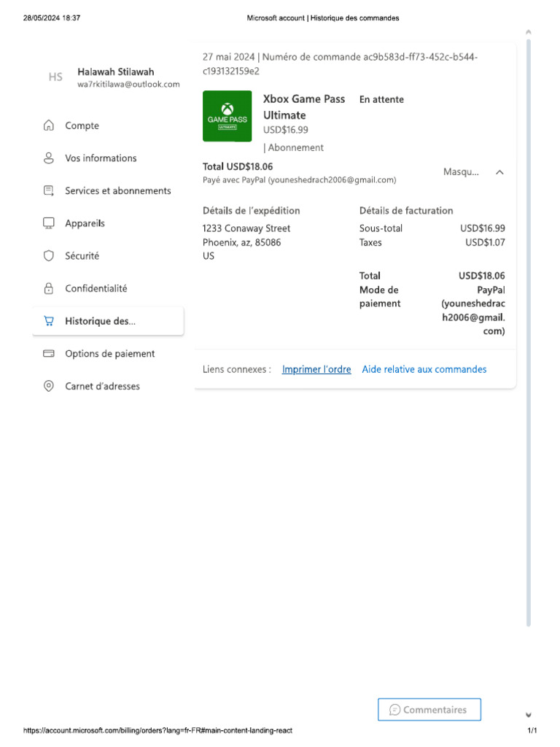
Task: Click the scrollbar up arrow
Action: click(x=528, y=32)
